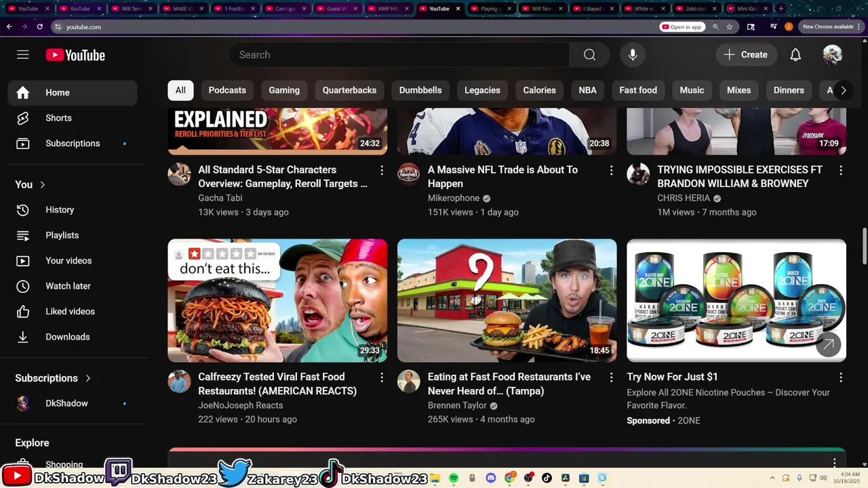Open Playlists in sidebar
This screenshot has width=868, height=488.
[x=73, y=235]
